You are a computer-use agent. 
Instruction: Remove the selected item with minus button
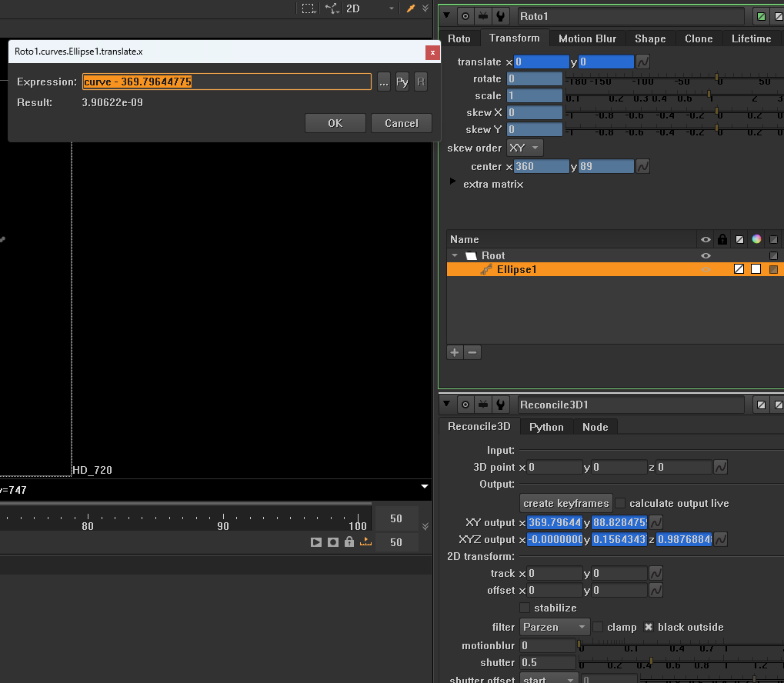472,352
